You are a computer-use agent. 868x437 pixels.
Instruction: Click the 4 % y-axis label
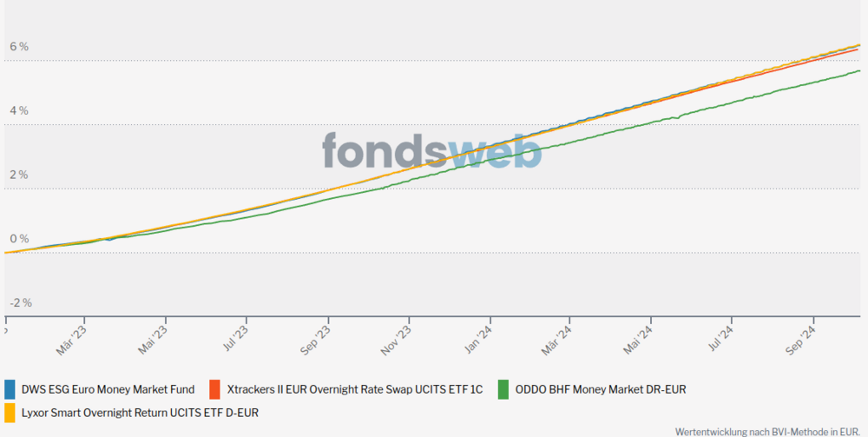click(x=18, y=111)
